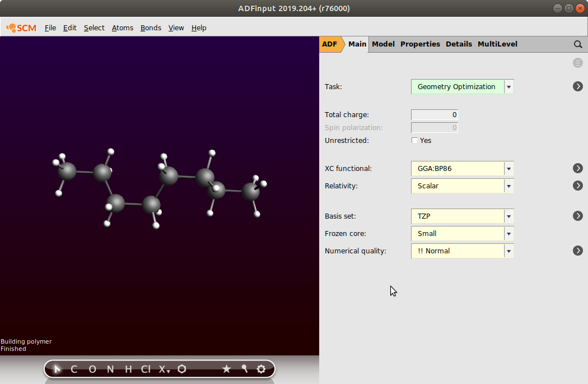Pick the Oxygen atom tool
The width and height of the screenshot is (588, 384).
coord(92,369)
